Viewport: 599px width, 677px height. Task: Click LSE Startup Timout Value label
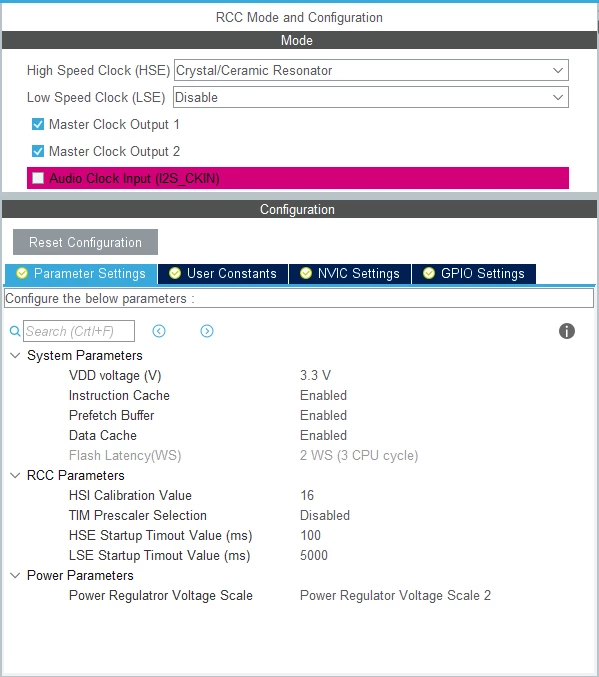[x=160, y=555]
